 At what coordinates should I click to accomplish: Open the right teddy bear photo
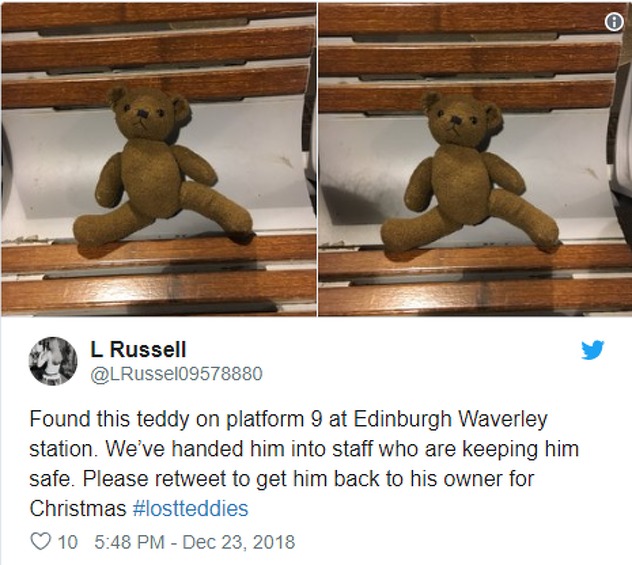coord(475,159)
